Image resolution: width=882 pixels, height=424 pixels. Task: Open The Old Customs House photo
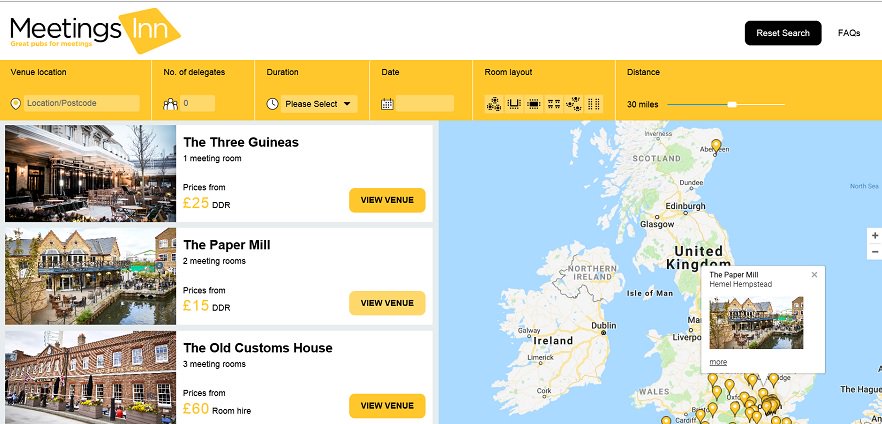(x=91, y=377)
